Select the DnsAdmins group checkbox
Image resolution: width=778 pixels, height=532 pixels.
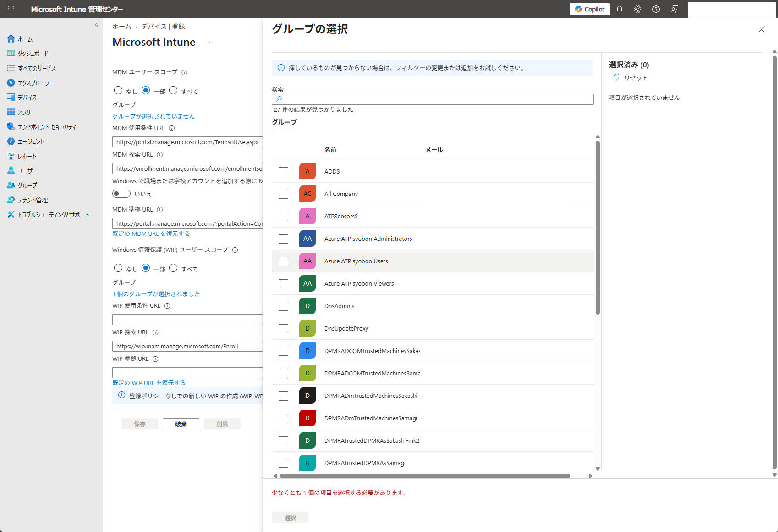(284, 306)
